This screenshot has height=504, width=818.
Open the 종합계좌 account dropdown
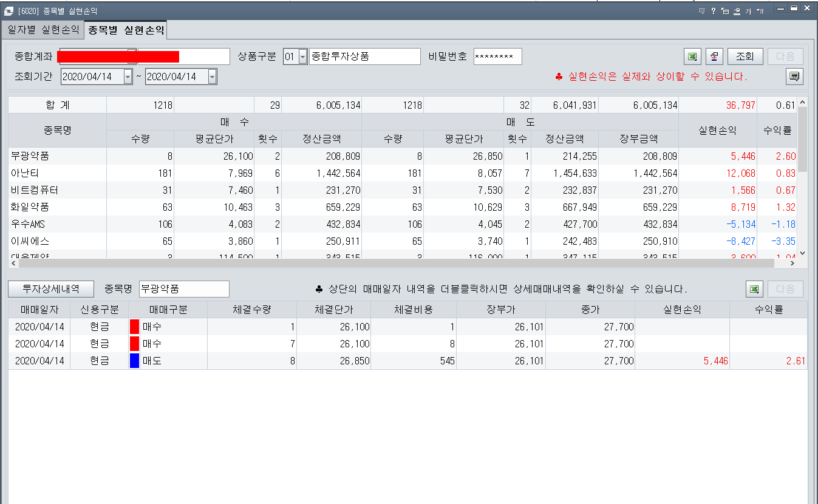[x=132, y=56]
